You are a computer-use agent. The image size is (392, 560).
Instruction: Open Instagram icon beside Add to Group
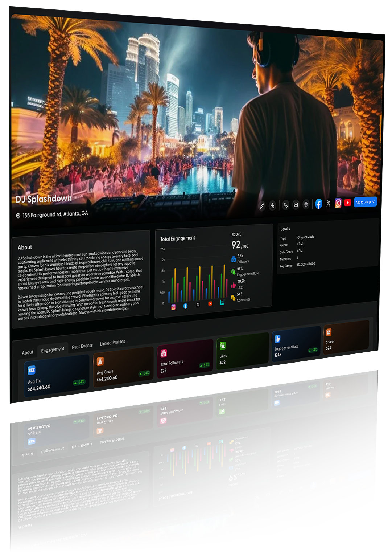point(338,203)
